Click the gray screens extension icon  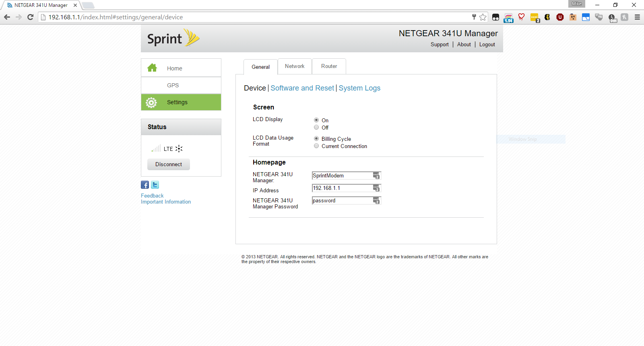pyautogui.click(x=599, y=17)
